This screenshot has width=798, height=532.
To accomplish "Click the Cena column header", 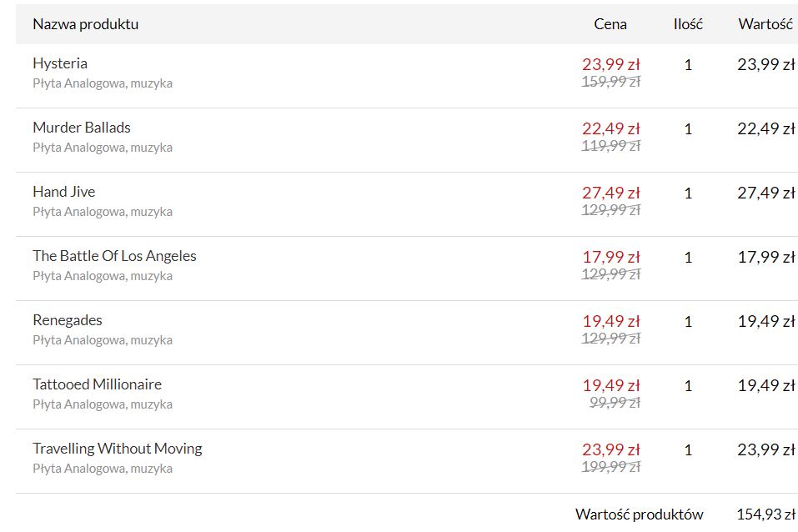I will coord(610,24).
